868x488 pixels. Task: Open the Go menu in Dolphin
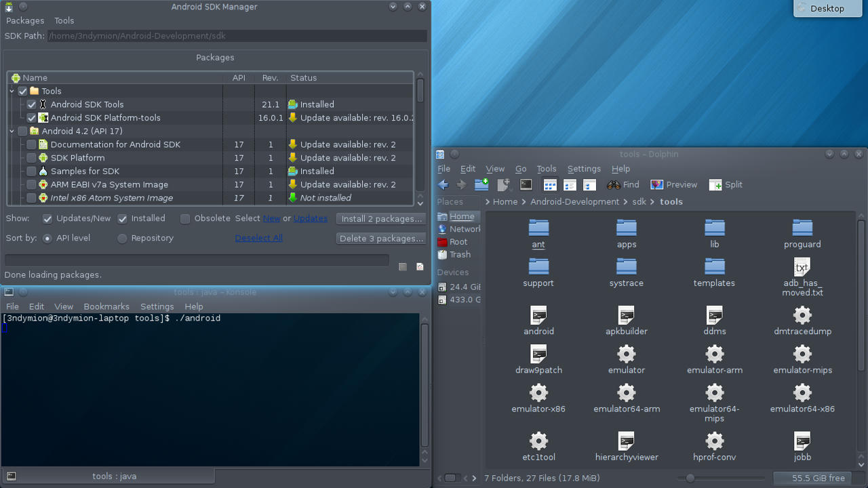tap(521, 169)
